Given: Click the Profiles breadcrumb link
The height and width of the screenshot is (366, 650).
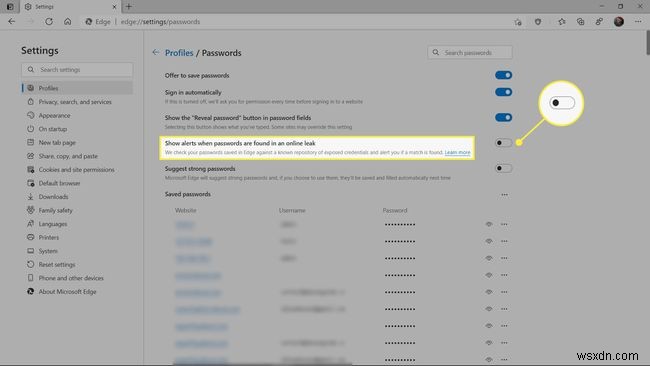Looking at the screenshot, I should [x=179, y=53].
